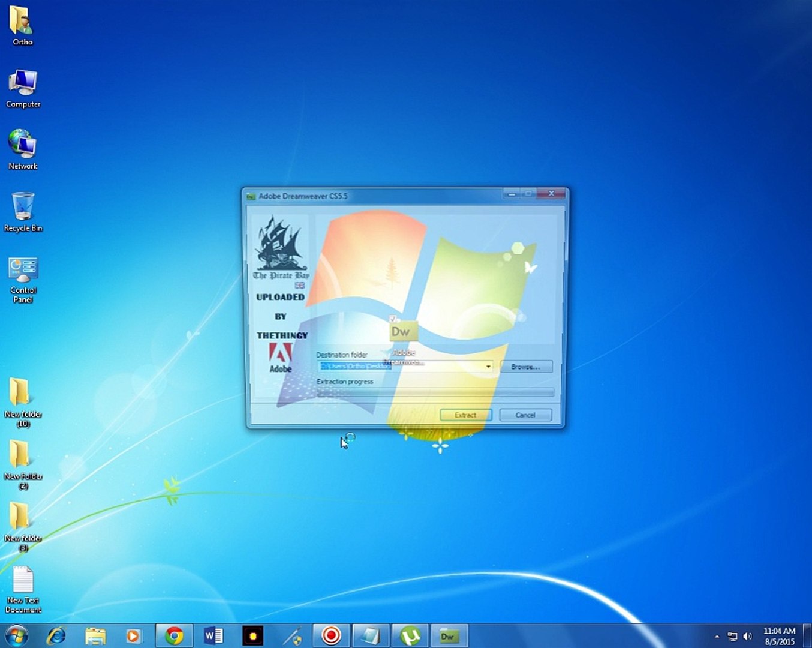
Task: Click the volume speaker tray icon
Action: [x=747, y=636]
